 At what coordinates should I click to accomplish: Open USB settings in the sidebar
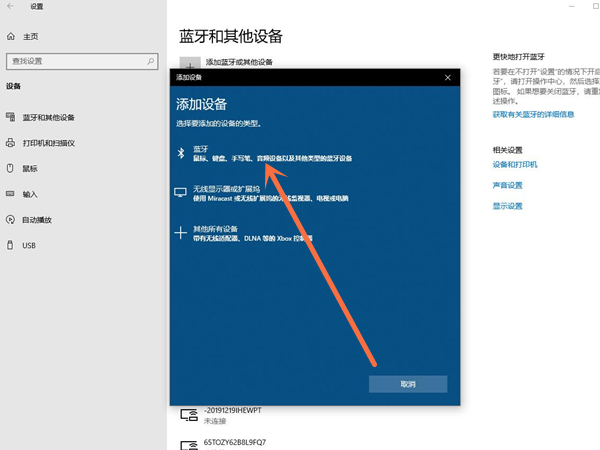(28, 245)
